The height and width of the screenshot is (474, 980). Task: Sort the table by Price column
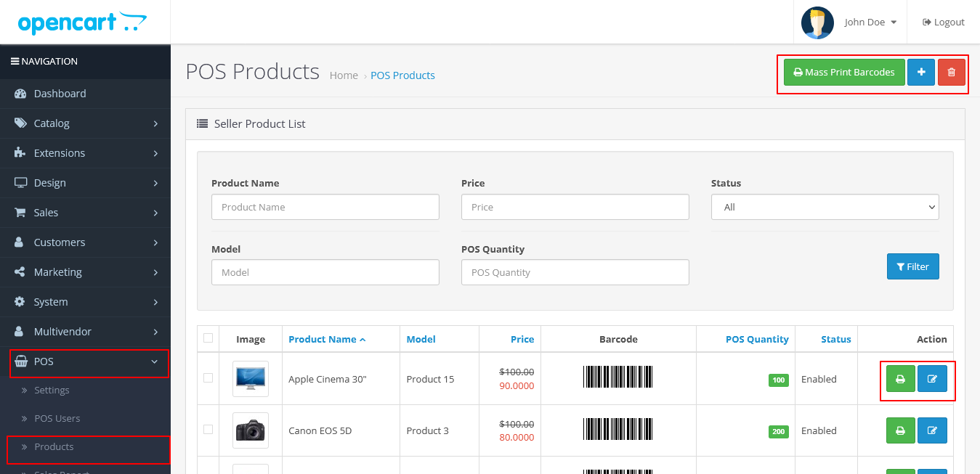point(522,339)
